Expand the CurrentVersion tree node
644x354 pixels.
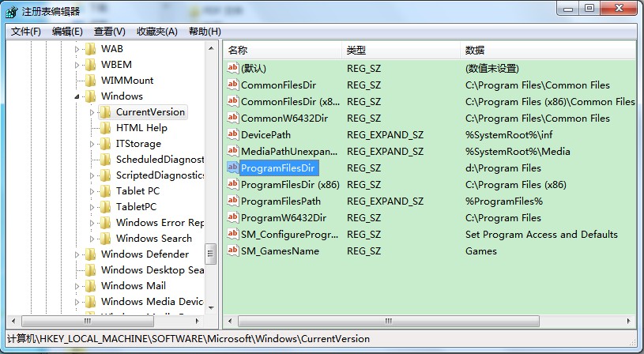pos(92,112)
